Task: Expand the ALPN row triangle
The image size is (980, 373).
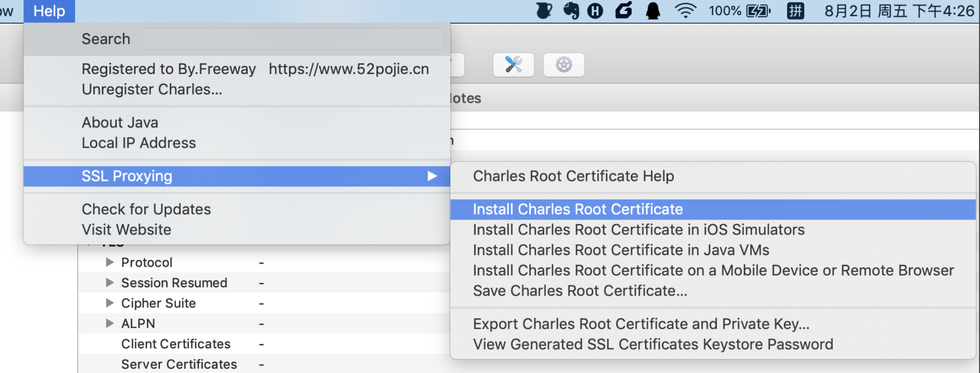Action: (109, 323)
